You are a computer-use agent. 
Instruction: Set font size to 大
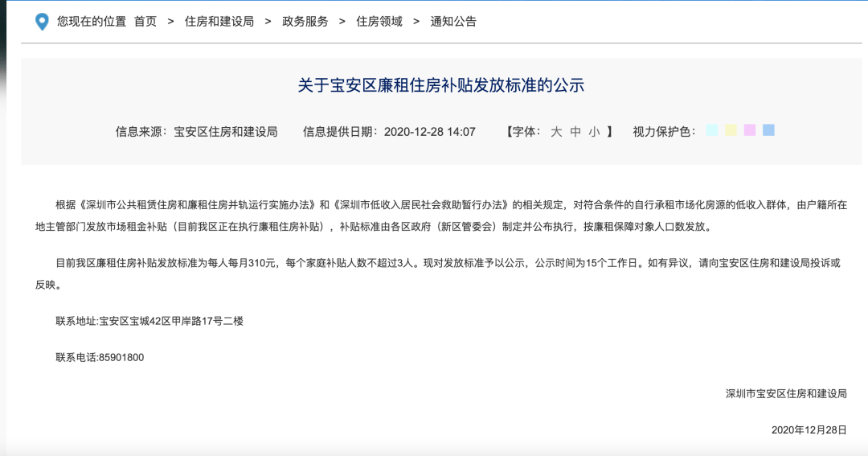[x=556, y=132]
